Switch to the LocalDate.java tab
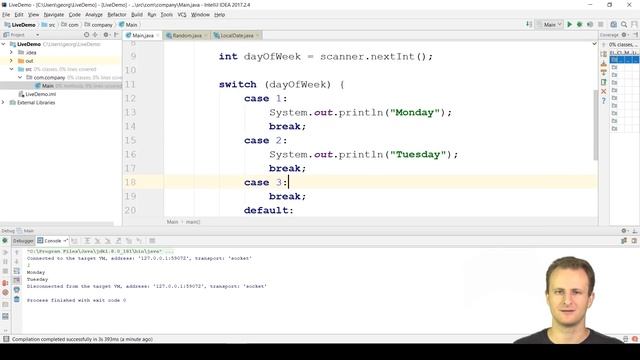 tap(236, 36)
